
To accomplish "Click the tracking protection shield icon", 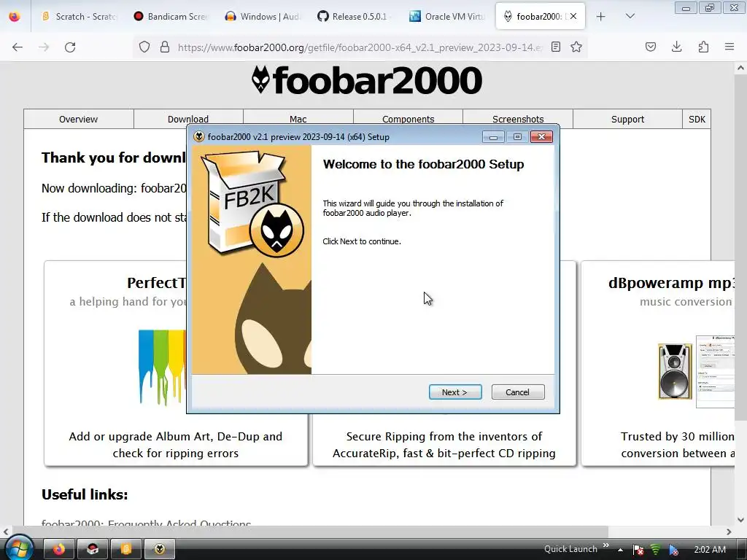I will pos(144,47).
